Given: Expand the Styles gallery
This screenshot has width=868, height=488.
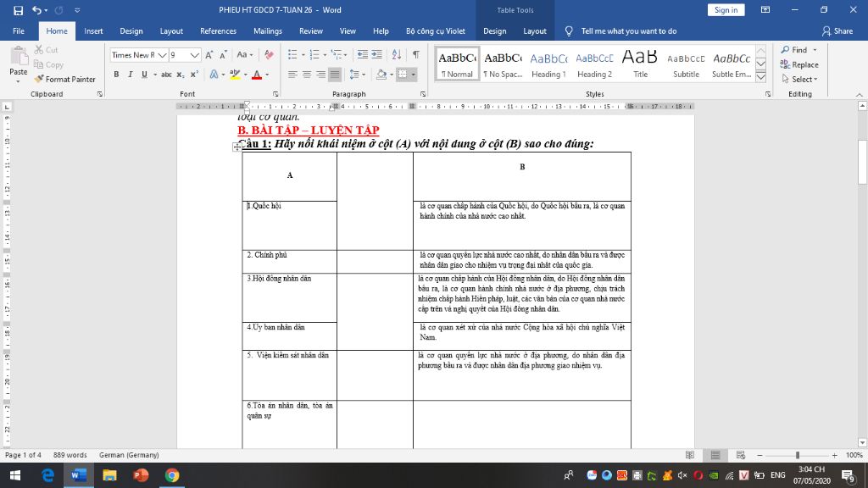Looking at the screenshot, I should (x=761, y=77).
